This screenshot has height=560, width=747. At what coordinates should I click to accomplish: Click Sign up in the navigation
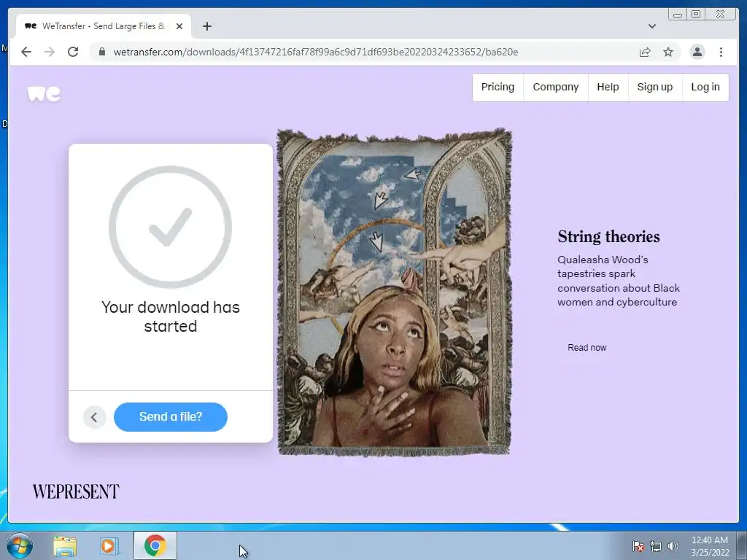coord(655,87)
